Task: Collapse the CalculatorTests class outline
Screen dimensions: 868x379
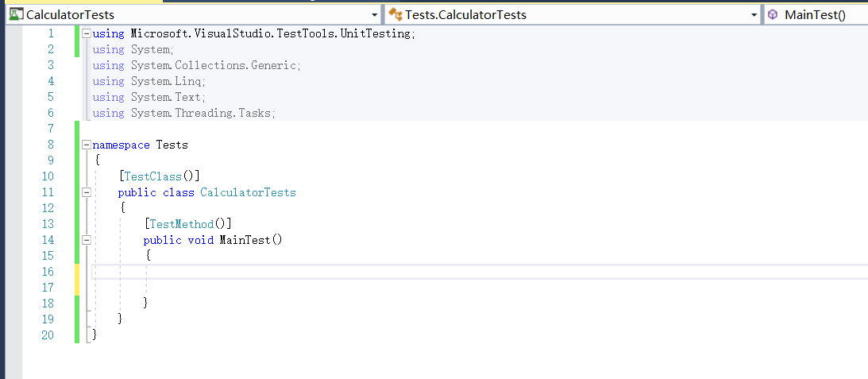Action: pos(87,192)
